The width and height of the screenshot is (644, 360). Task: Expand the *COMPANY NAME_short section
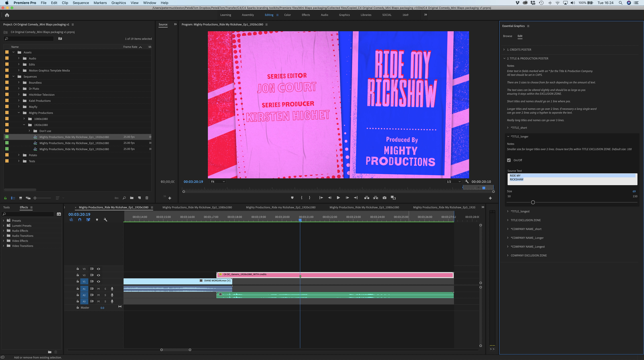click(x=508, y=229)
